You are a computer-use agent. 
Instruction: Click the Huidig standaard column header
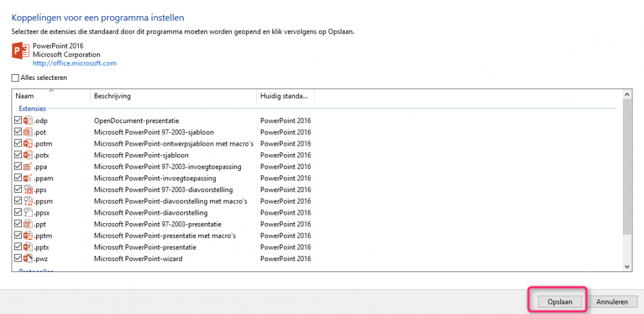tap(285, 96)
